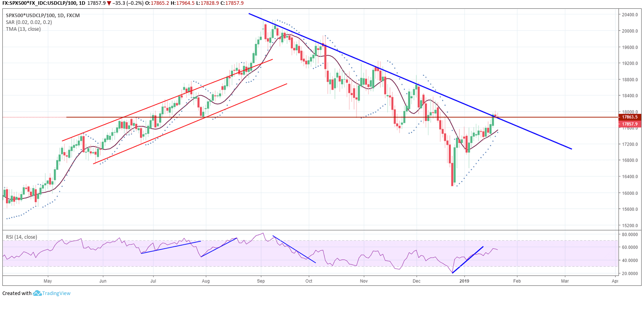
Task: Click the TradingView cloud logo icon
Action: click(x=37, y=293)
